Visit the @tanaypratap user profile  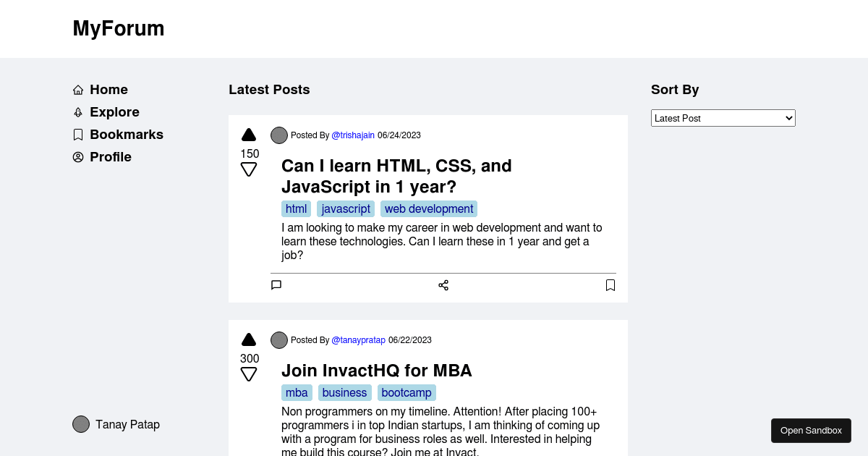pyautogui.click(x=358, y=340)
